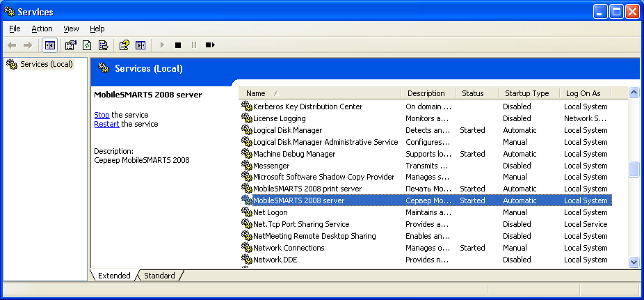Click the Stop Service square icon

[178, 45]
